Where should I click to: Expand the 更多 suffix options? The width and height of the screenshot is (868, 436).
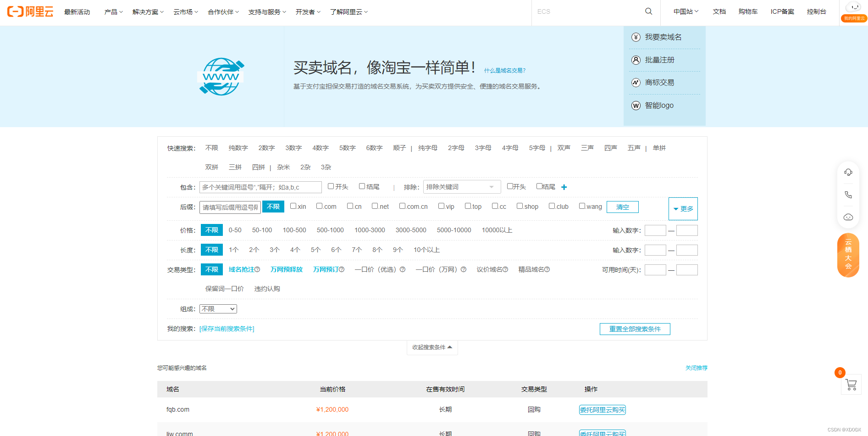pos(683,209)
